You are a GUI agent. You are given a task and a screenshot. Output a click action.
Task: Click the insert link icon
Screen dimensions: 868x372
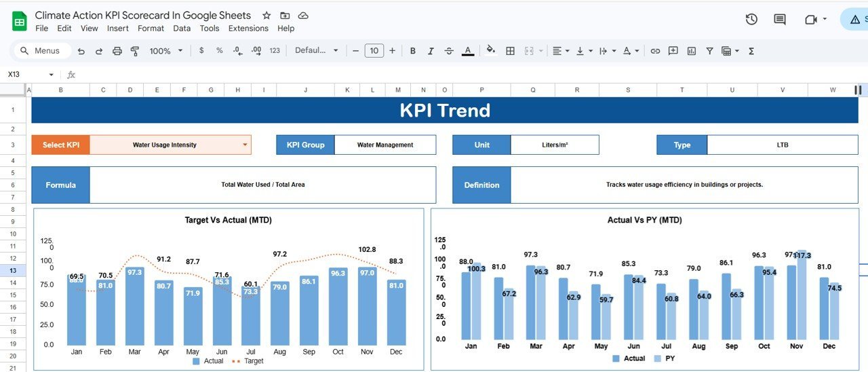coord(655,51)
